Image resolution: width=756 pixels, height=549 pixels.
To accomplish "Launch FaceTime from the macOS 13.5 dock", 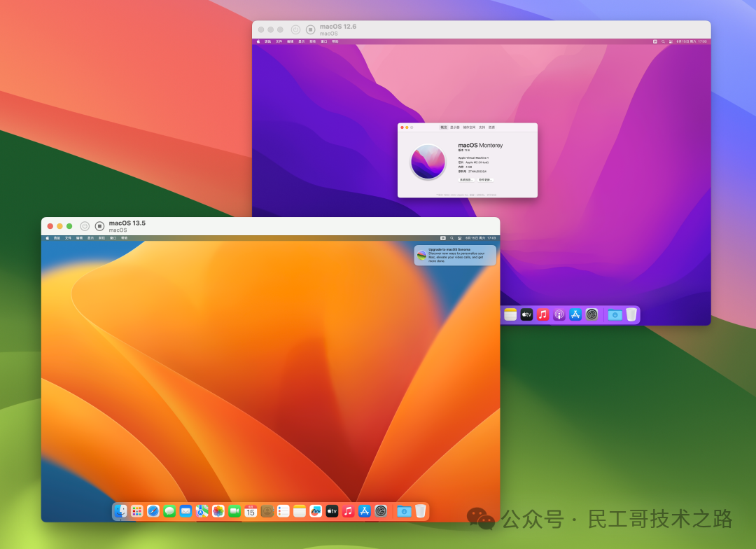I will [234, 511].
